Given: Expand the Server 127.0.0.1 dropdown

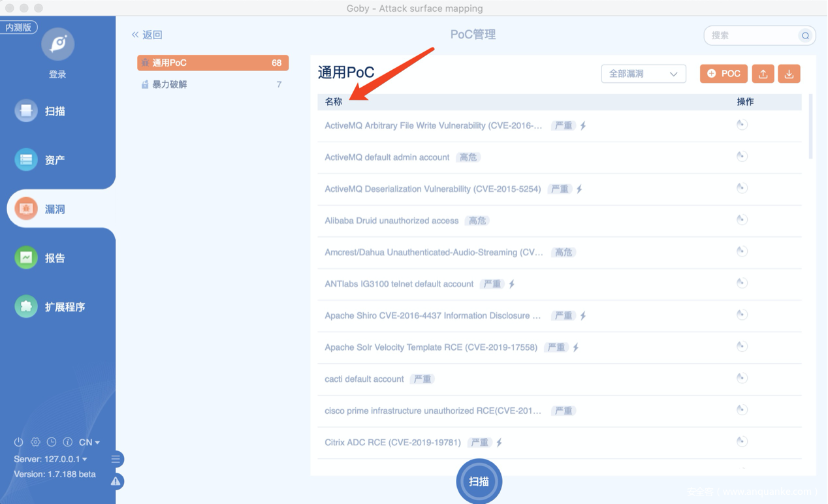Looking at the screenshot, I should point(50,459).
